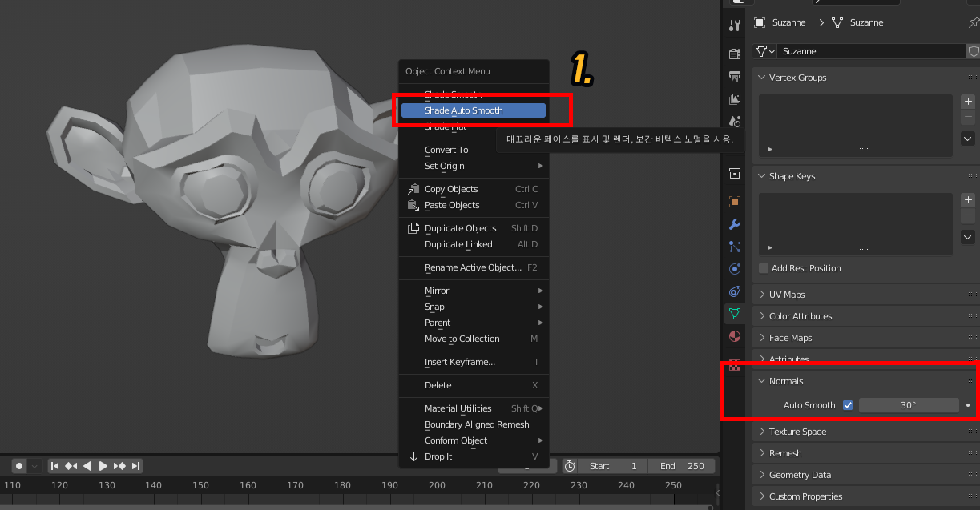Uncheck the Auto Smooth checkbox
Screen dimensions: 980x510
click(x=848, y=405)
